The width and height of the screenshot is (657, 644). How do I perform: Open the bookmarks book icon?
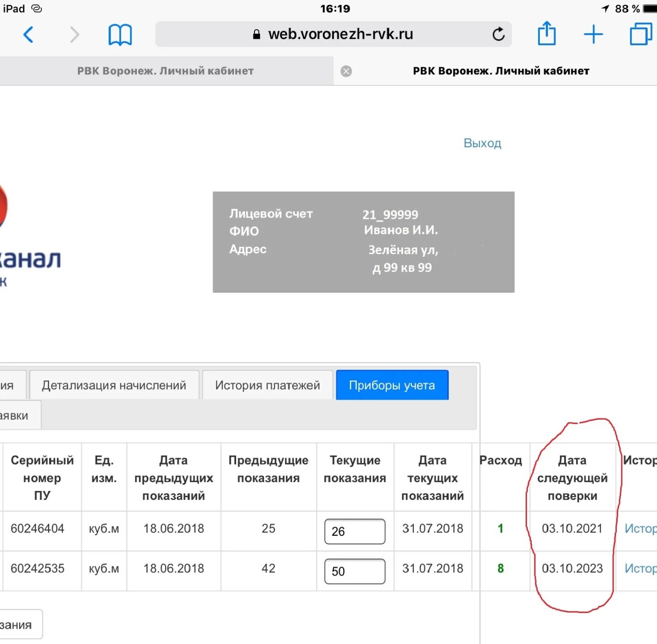[120, 34]
